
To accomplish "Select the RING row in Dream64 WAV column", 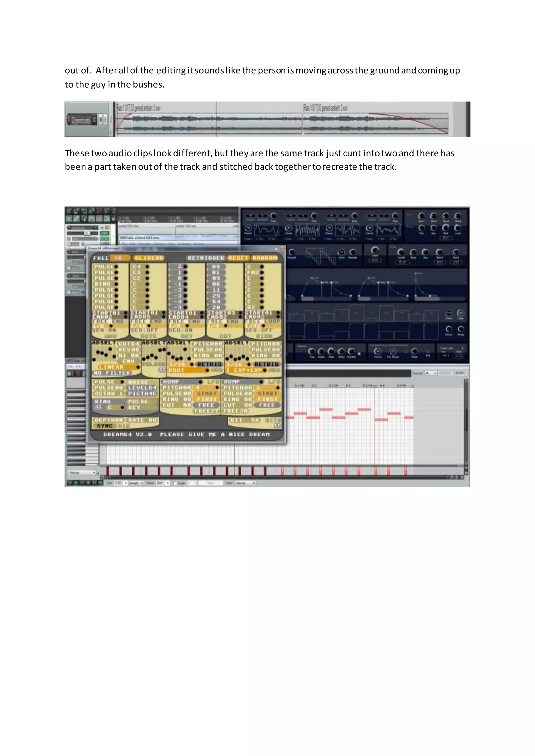I will tap(105, 284).
